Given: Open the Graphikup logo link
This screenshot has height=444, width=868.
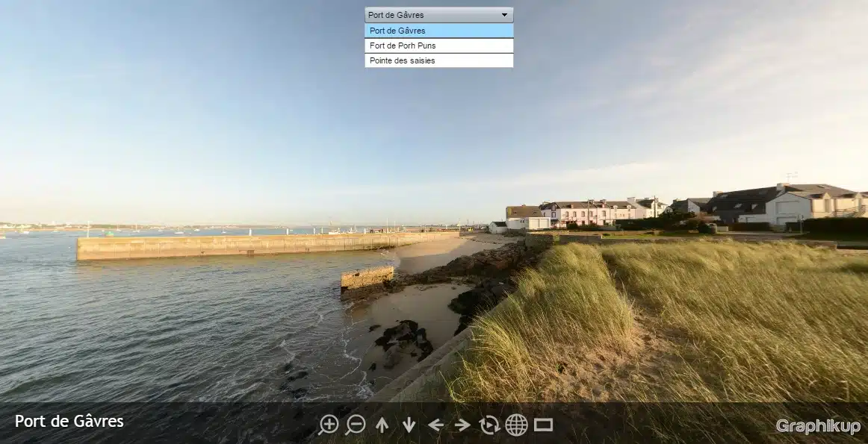Looking at the screenshot, I should tap(817, 426).
